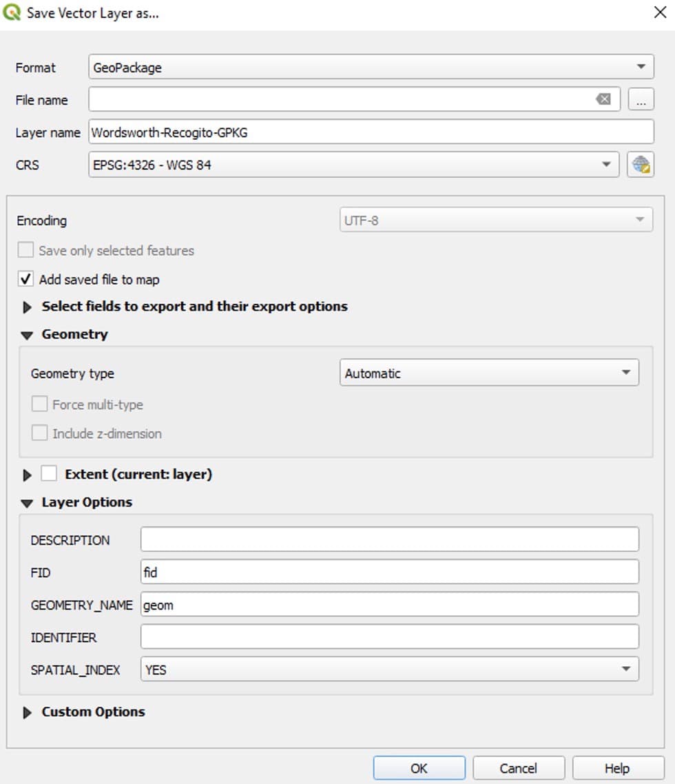The width and height of the screenshot is (675, 784).
Task: Expand Select fields to export section
Action: 28,307
